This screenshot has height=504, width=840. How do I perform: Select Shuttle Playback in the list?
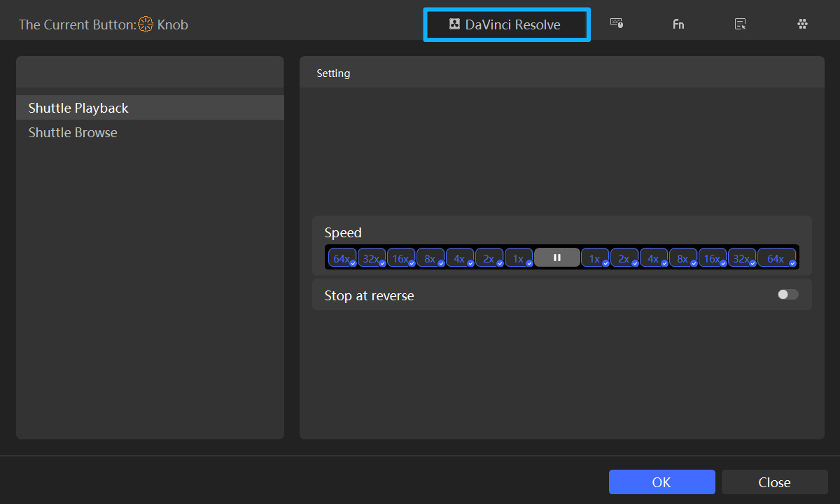150,108
